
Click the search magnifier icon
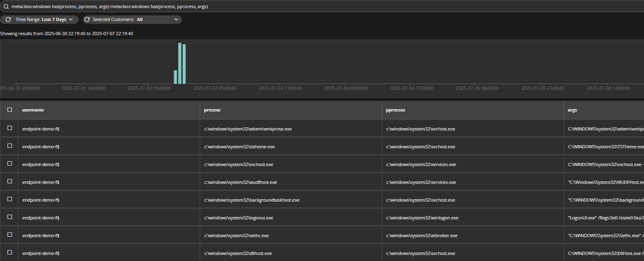pyautogui.click(x=6, y=6)
